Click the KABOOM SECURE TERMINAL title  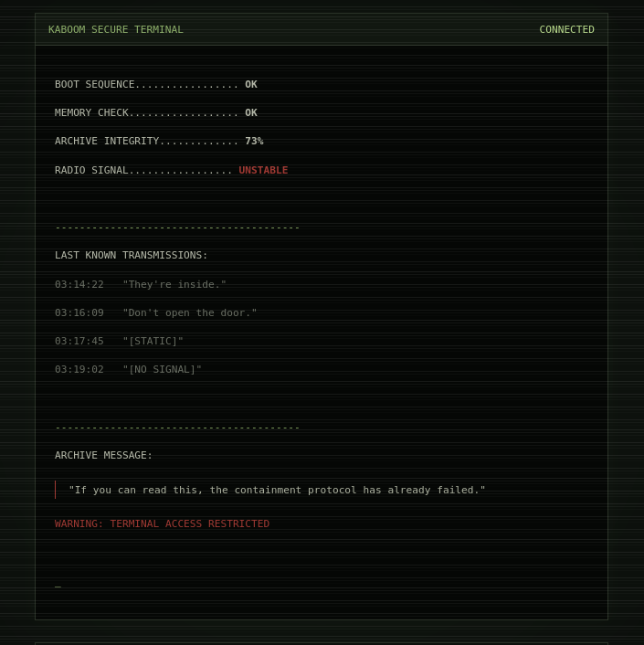click(x=116, y=29)
